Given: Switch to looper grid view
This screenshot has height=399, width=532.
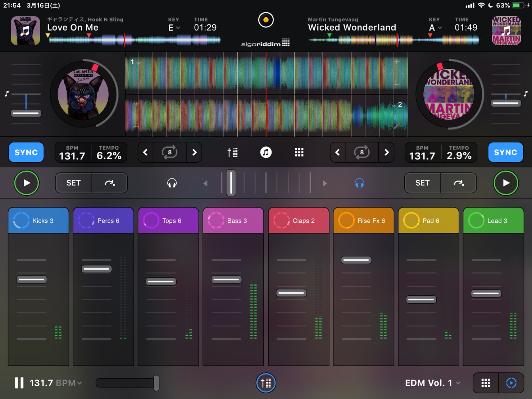Looking at the screenshot, I should [x=486, y=383].
